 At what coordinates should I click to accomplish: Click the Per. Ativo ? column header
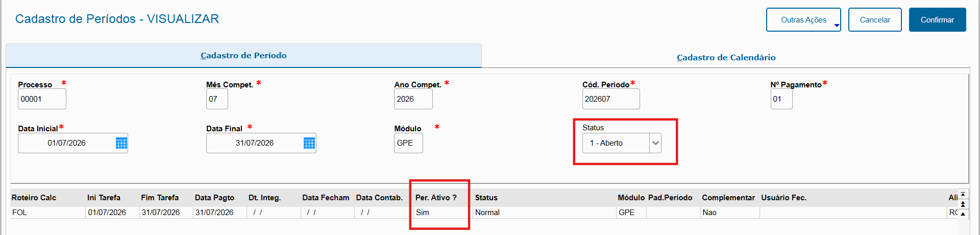point(436,198)
